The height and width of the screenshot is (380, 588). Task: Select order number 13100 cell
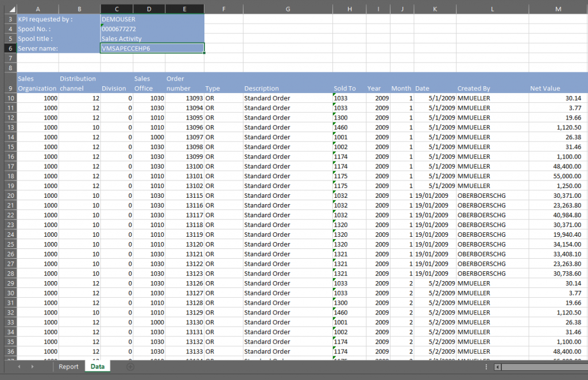(184, 166)
